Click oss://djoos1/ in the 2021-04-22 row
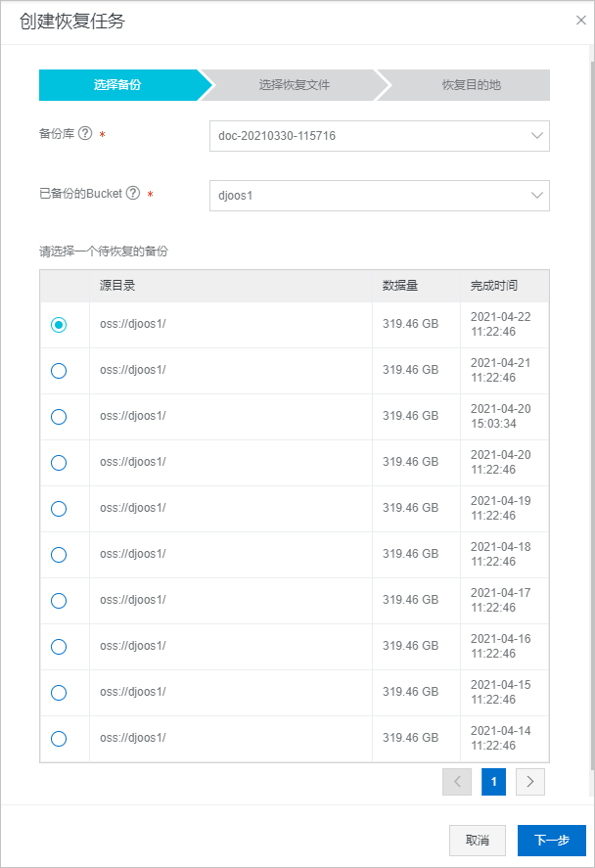Screen dimensions: 595x868 133,324
